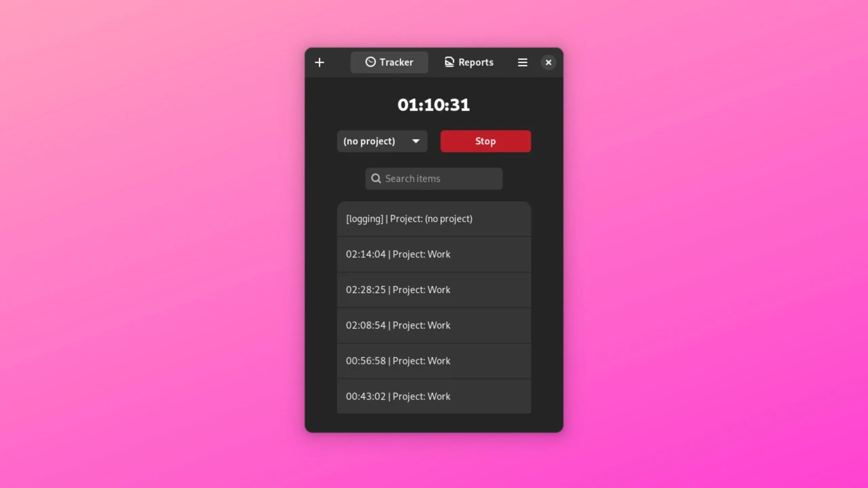Click the add new item icon
868x488 pixels.
319,61
